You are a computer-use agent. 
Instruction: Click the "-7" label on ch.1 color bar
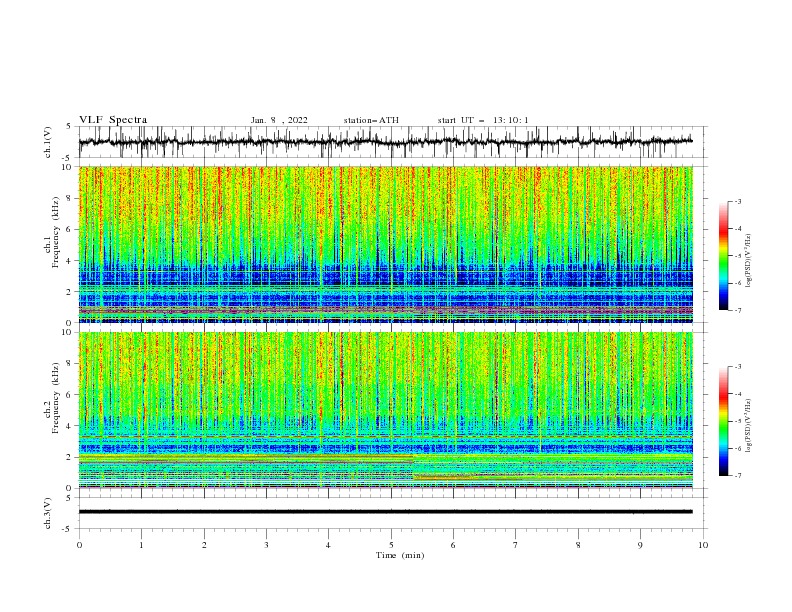(737, 310)
